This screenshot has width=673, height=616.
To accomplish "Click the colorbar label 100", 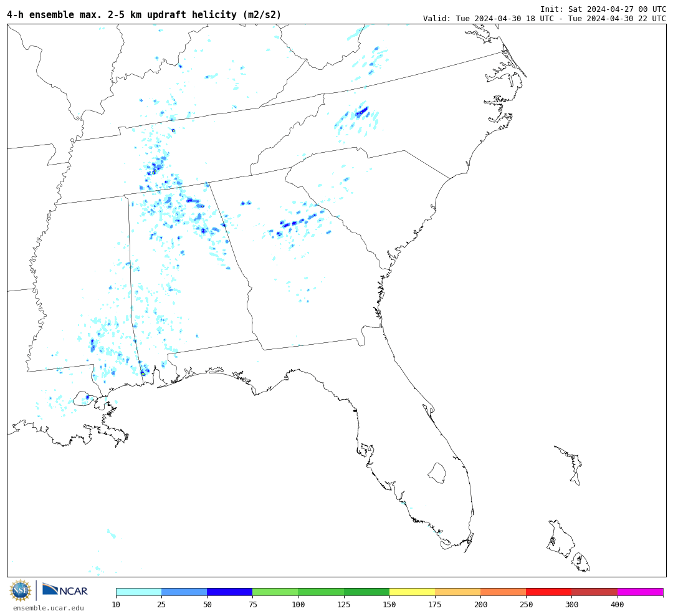I will (298, 604).
